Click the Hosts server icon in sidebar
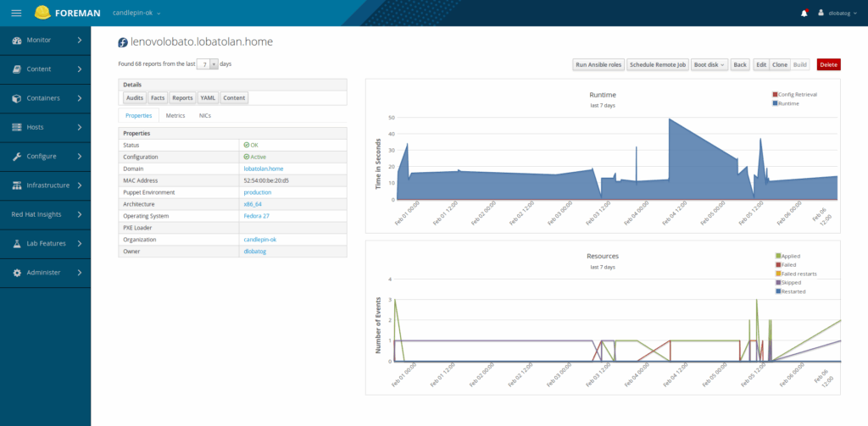868x426 pixels. pyautogui.click(x=17, y=127)
